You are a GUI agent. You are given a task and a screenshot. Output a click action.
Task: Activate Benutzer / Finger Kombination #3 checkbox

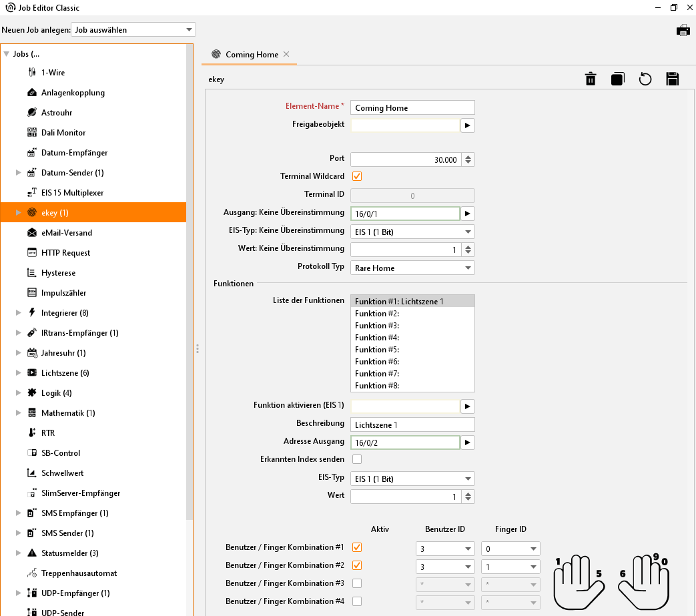point(357,583)
